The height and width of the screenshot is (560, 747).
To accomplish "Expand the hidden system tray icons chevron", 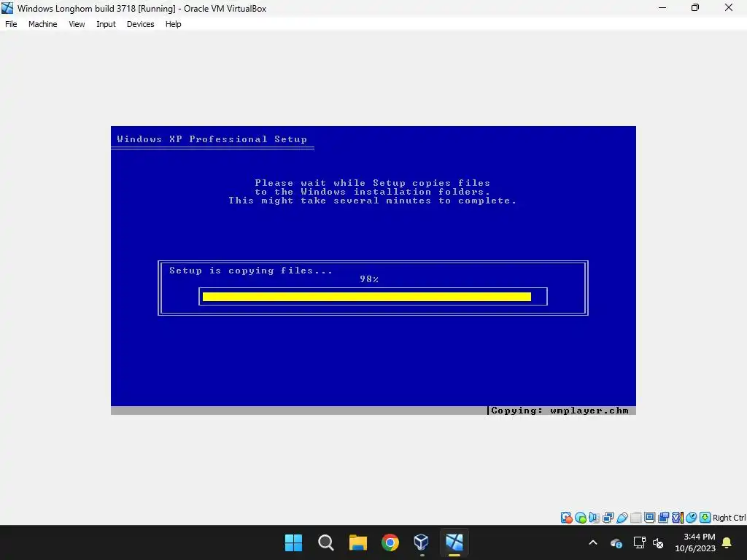I will pyautogui.click(x=593, y=542).
